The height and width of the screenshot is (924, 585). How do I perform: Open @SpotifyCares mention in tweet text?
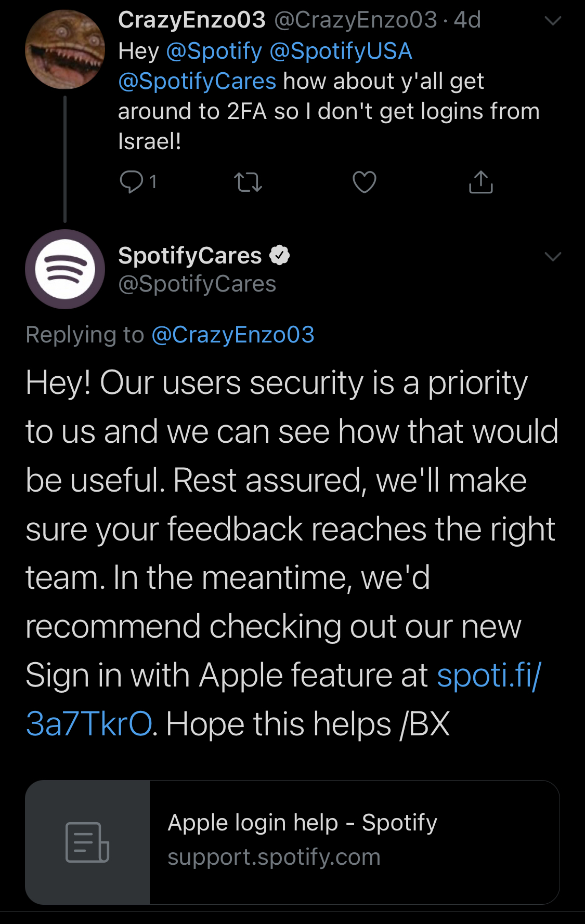(x=197, y=81)
